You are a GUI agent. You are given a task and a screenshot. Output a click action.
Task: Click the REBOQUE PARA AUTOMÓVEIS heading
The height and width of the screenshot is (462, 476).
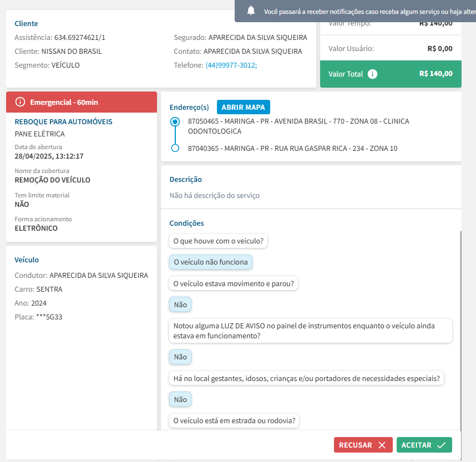(x=64, y=121)
